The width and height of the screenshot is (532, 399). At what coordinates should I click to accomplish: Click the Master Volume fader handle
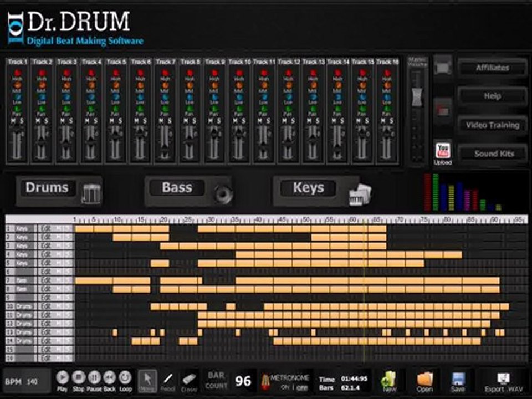pos(417,97)
